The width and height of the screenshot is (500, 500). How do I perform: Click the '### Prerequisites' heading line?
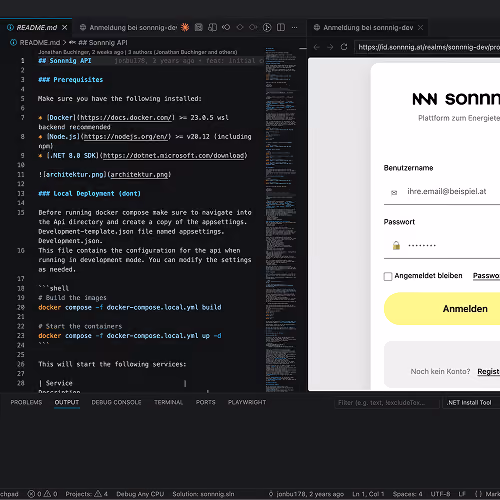(71, 80)
